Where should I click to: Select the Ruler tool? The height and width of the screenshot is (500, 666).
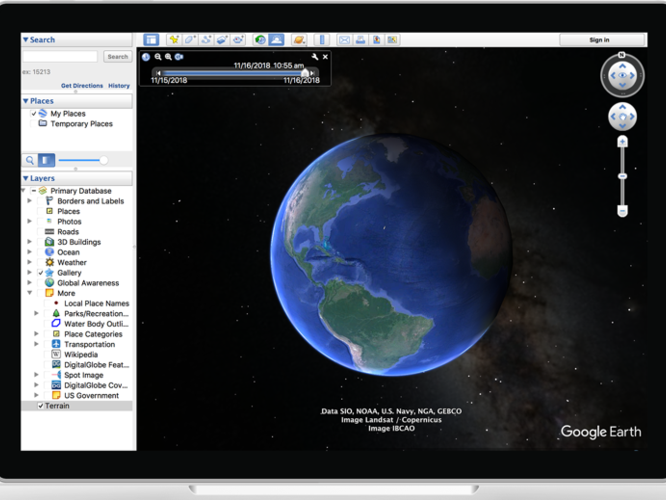[x=322, y=40]
